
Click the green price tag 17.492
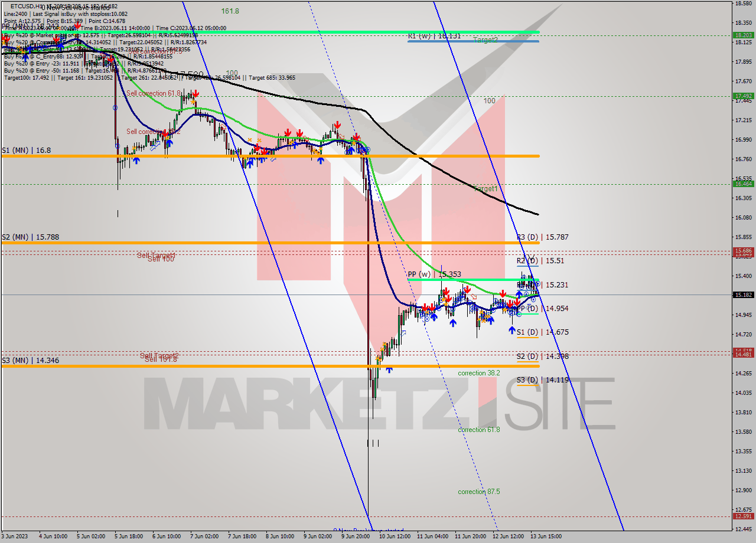pos(743,96)
